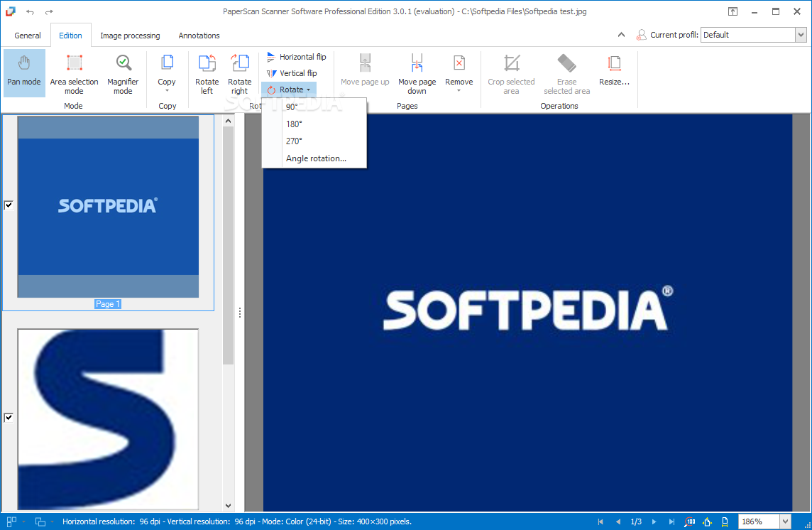
Task: Select the Page 1 thumbnail
Action: tap(108, 207)
